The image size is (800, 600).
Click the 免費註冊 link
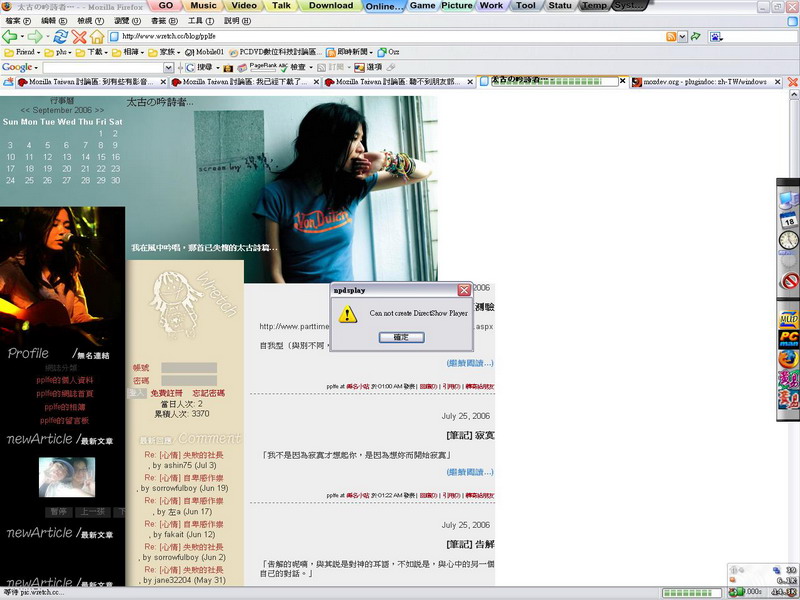tap(166, 393)
